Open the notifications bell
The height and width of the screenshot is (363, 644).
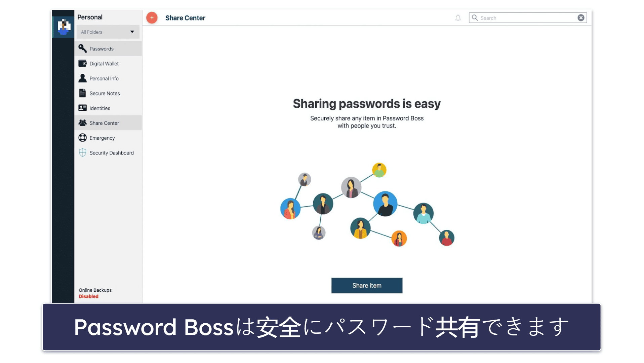pyautogui.click(x=458, y=18)
